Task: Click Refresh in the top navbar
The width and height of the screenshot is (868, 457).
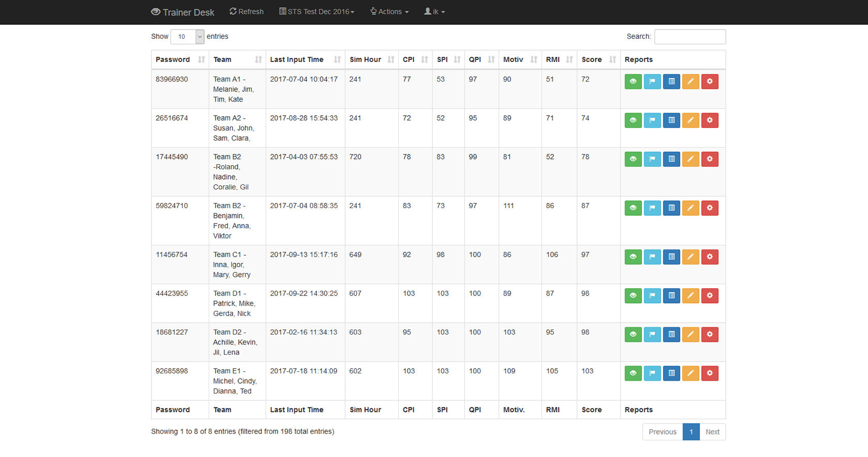Action: pyautogui.click(x=246, y=12)
